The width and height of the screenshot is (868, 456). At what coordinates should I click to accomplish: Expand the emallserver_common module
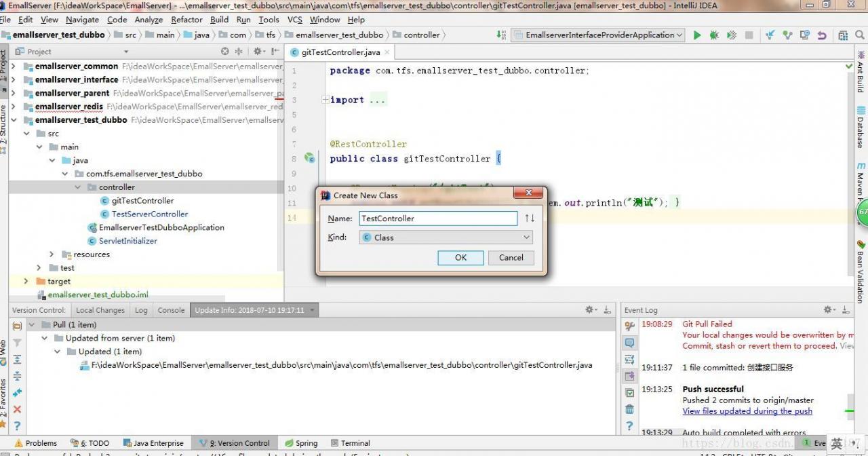(x=13, y=66)
